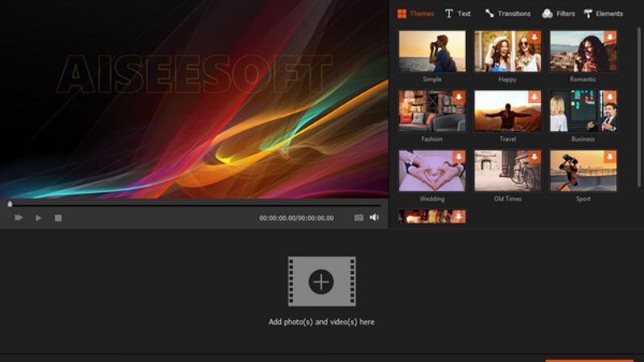The width and height of the screenshot is (644, 362).
Task: Select the Business theme thumbnail
Action: [x=583, y=111]
